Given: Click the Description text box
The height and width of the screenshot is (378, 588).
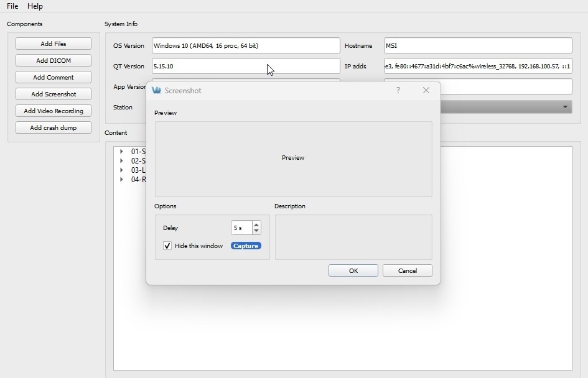Looking at the screenshot, I should (x=353, y=237).
